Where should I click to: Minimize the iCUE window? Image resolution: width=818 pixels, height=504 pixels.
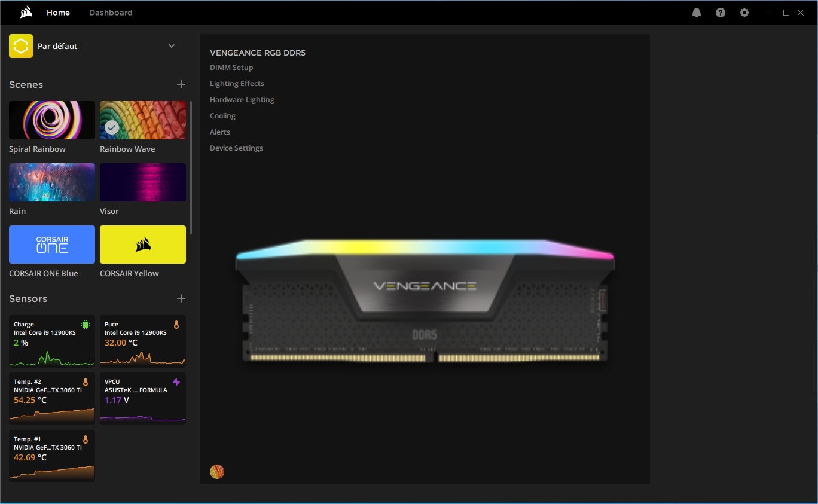[771, 12]
